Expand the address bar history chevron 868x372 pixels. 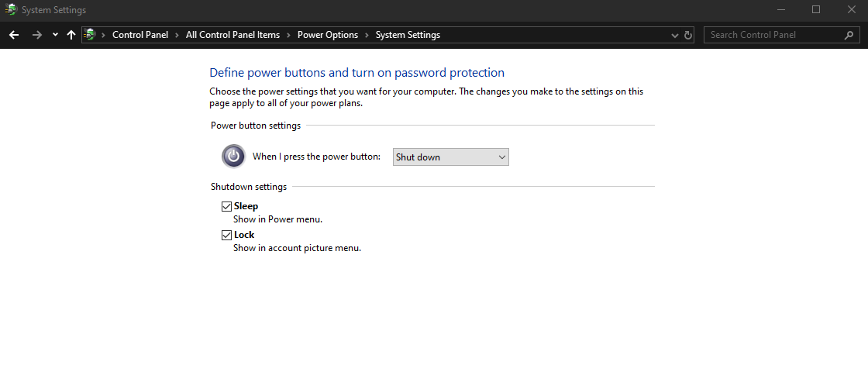click(x=674, y=35)
